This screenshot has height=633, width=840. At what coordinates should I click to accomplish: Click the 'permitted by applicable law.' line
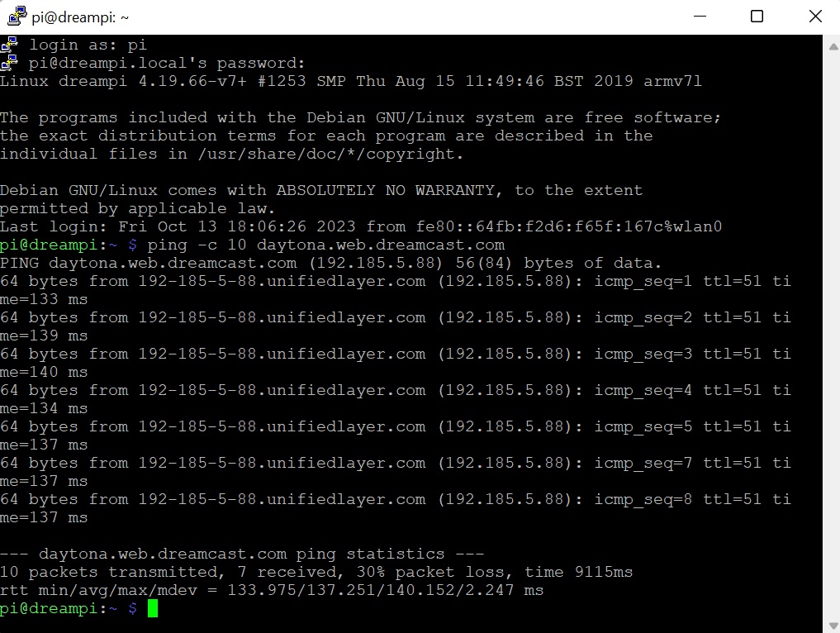tap(138, 208)
